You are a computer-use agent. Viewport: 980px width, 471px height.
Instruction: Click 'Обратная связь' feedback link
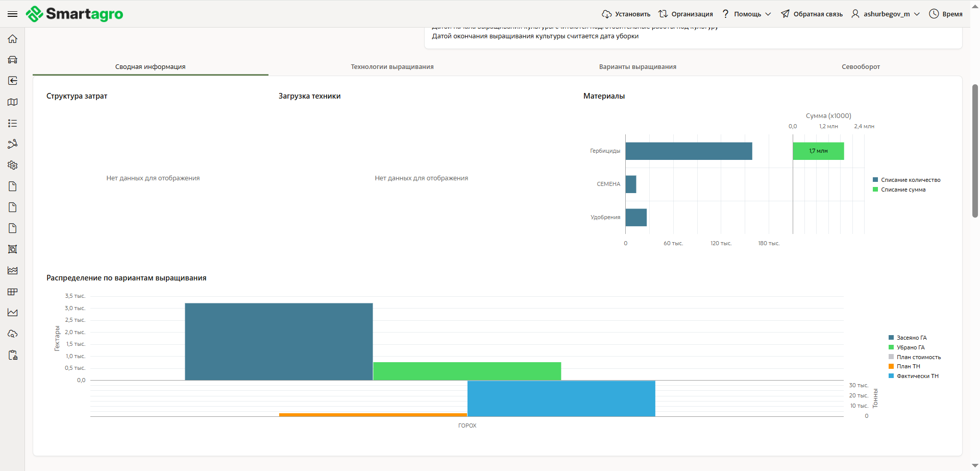[x=812, y=14]
